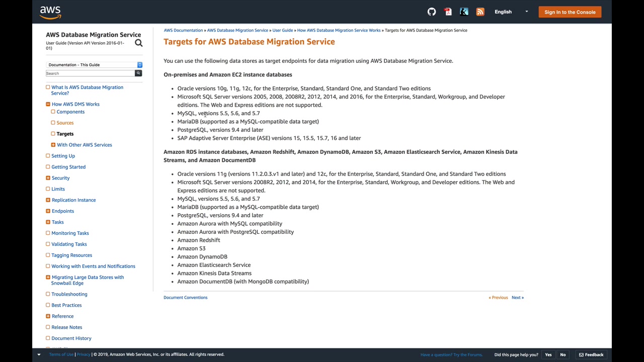Open the Release Notes page
The width and height of the screenshot is (644, 362).
pyautogui.click(x=66, y=327)
